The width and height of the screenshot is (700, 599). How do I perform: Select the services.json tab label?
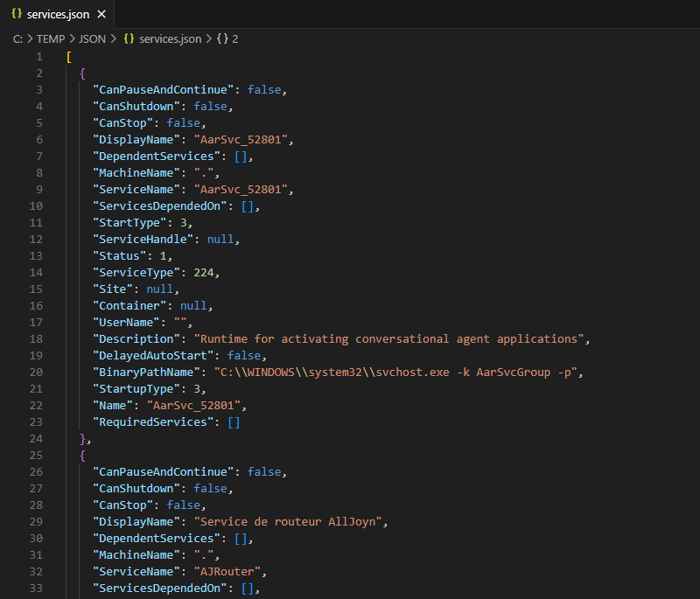click(x=57, y=15)
